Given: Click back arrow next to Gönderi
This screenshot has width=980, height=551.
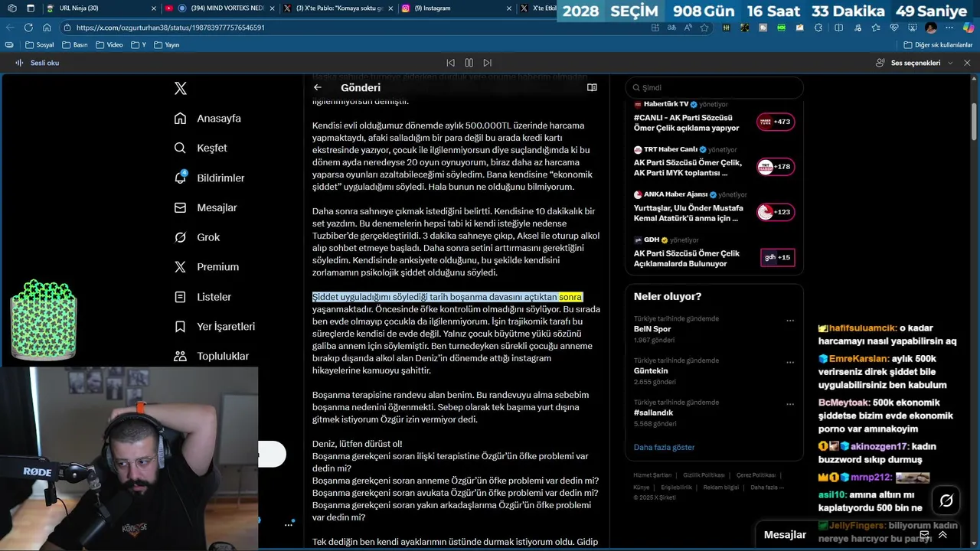Looking at the screenshot, I should (x=318, y=87).
